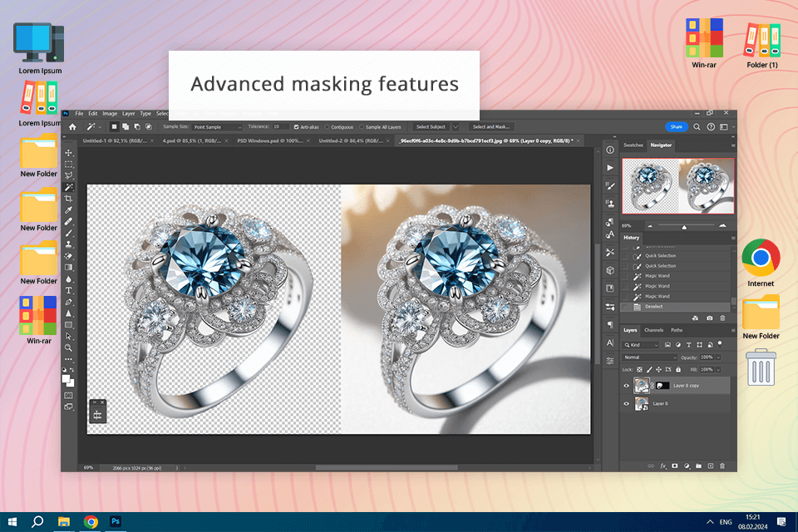Create new adjustment layer icon

click(x=687, y=465)
